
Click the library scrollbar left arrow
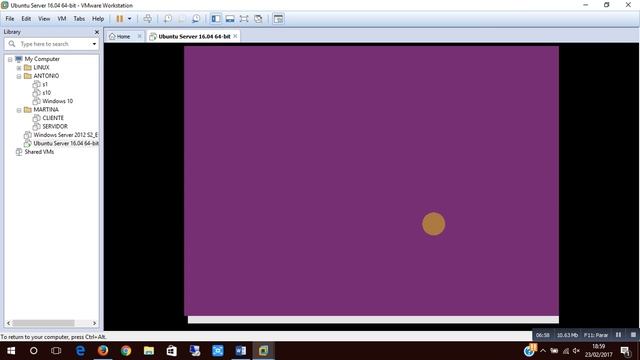(8, 323)
